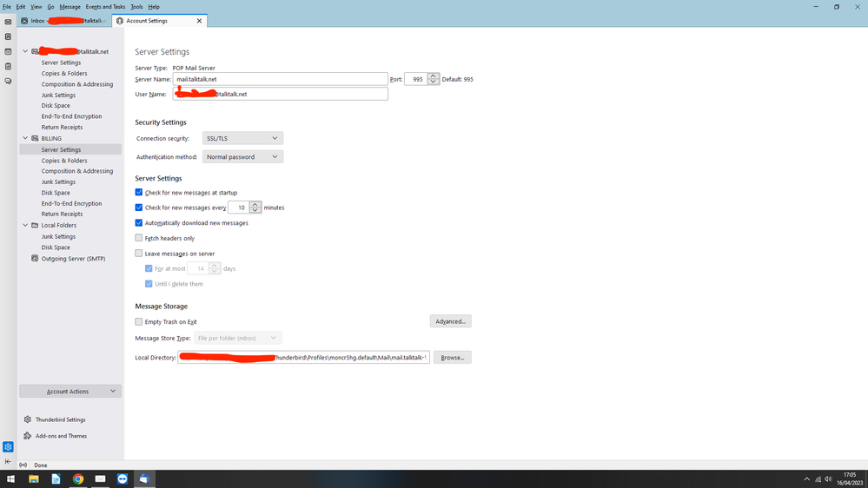Enable Leave messages on server
The height and width of the screenshot is (488, 868).
click(x=138, y=254)
